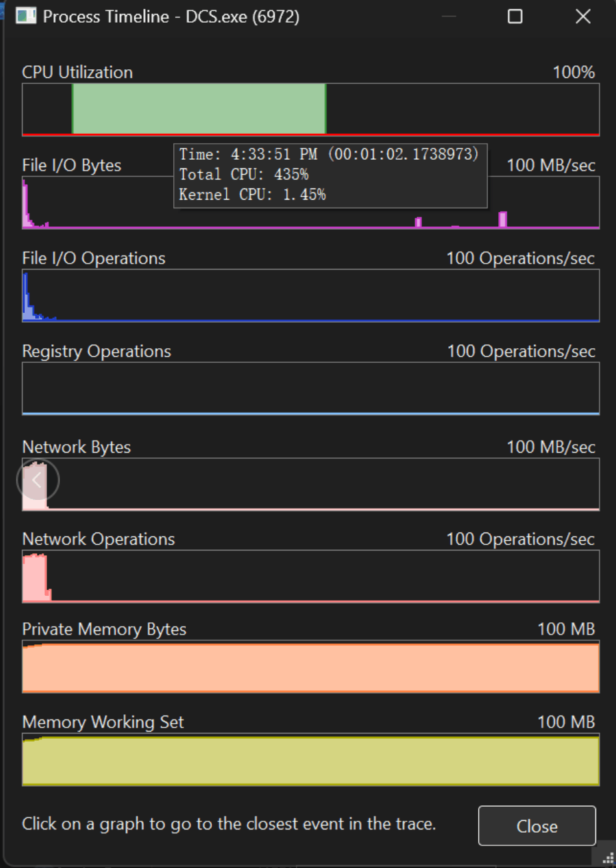This screenshot has width=616, height=868.
Task: Click the Close button at bottom
Action: click(x=537, y=826)
